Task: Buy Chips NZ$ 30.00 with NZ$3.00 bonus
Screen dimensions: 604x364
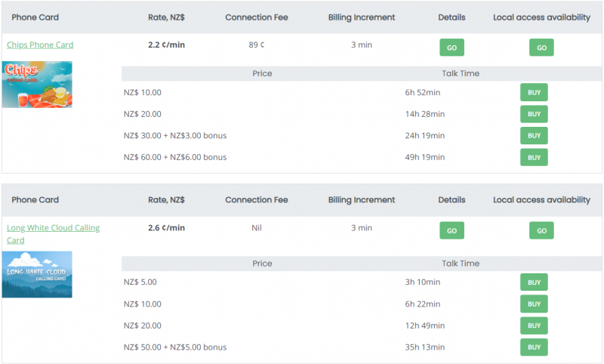Action: point(534,136)
